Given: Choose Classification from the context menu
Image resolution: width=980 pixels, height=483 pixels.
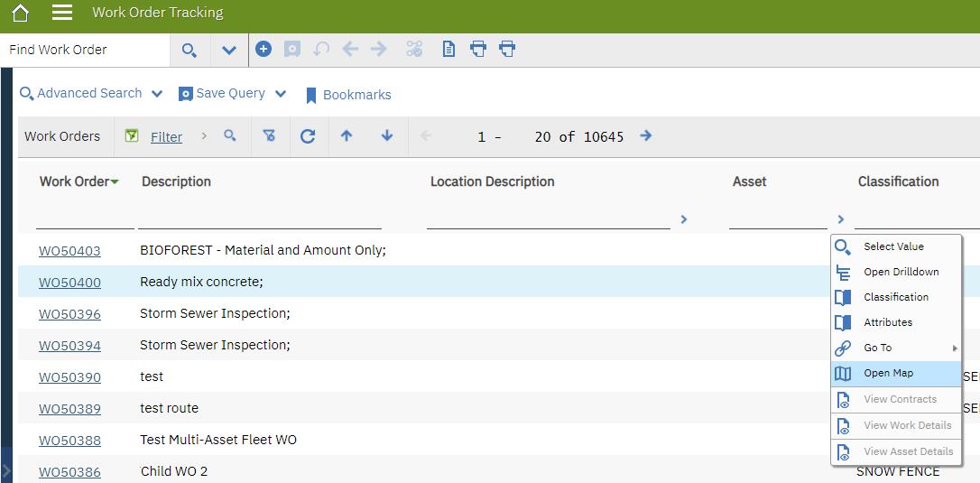Looking at the screenshot, I should [896, 297].
